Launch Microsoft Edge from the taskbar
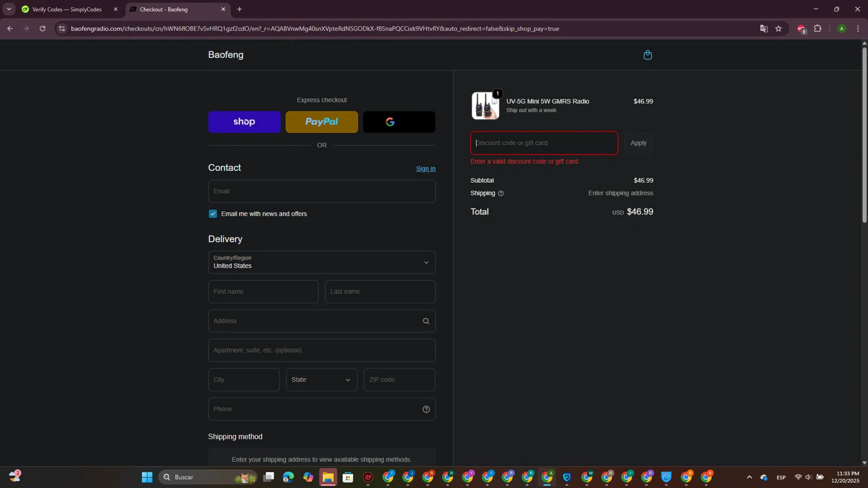The image size is (868, 488). click(x=288, y=477)
